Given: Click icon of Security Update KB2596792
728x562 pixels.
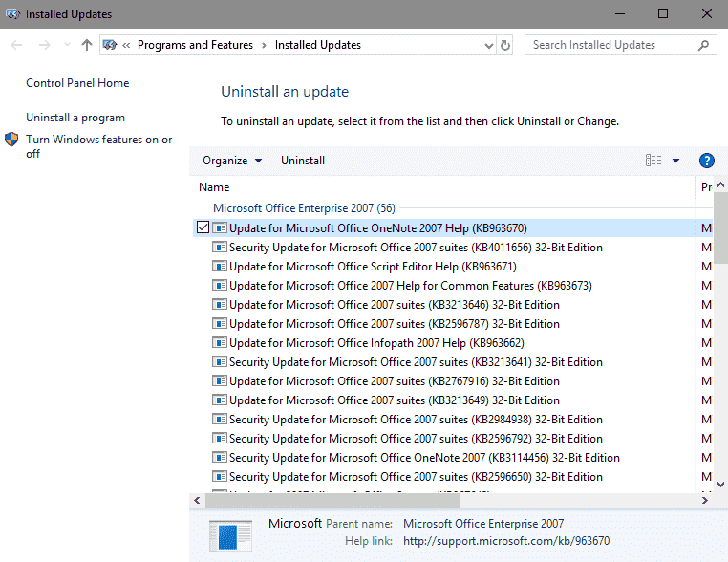Looking at the screenshot, I should click(220, 438).
